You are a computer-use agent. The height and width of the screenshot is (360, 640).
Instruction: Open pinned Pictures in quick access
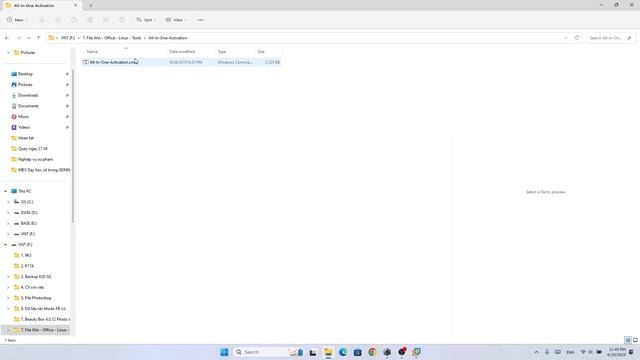25,84
